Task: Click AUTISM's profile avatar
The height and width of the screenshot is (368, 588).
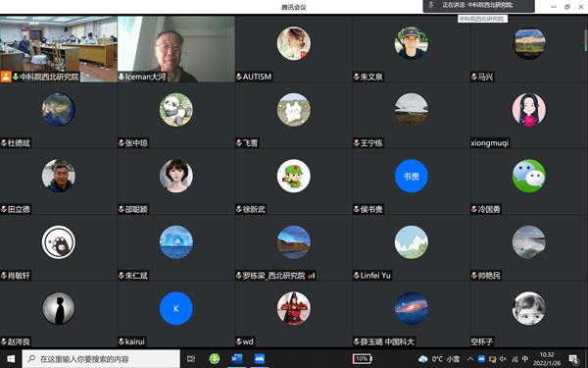Action: [294, 43]
